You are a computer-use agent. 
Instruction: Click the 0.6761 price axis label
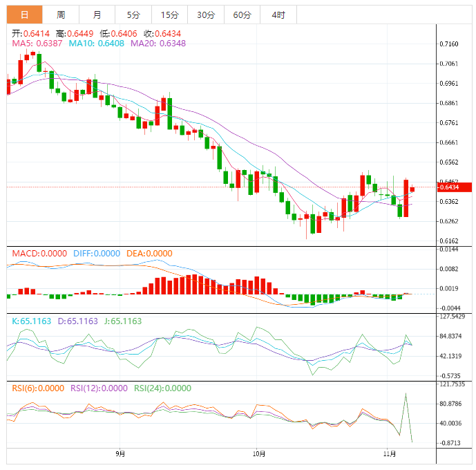(448, 123)
